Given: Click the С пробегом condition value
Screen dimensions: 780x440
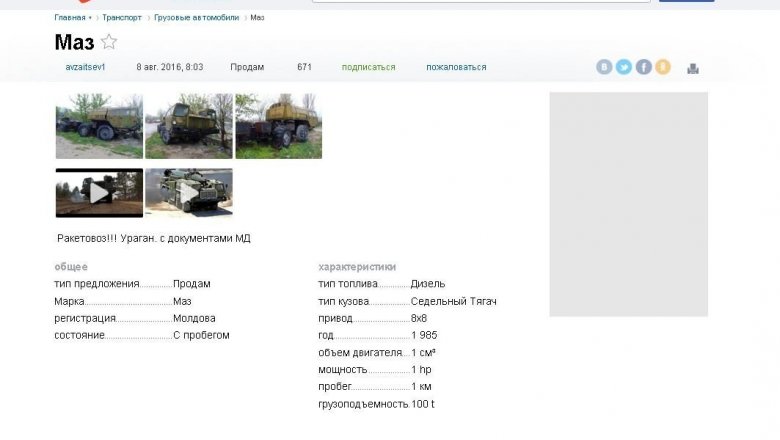Looking at the screenshot, I should tap(201, 335).
